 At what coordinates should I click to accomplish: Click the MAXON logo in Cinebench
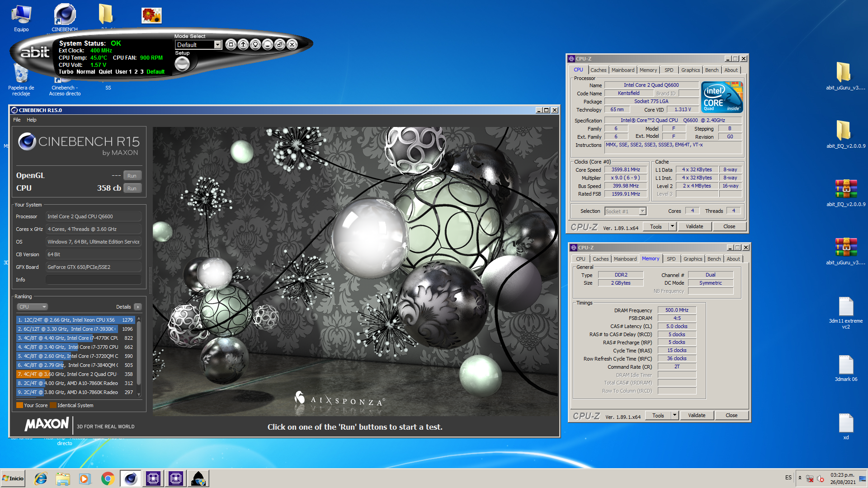47,424
